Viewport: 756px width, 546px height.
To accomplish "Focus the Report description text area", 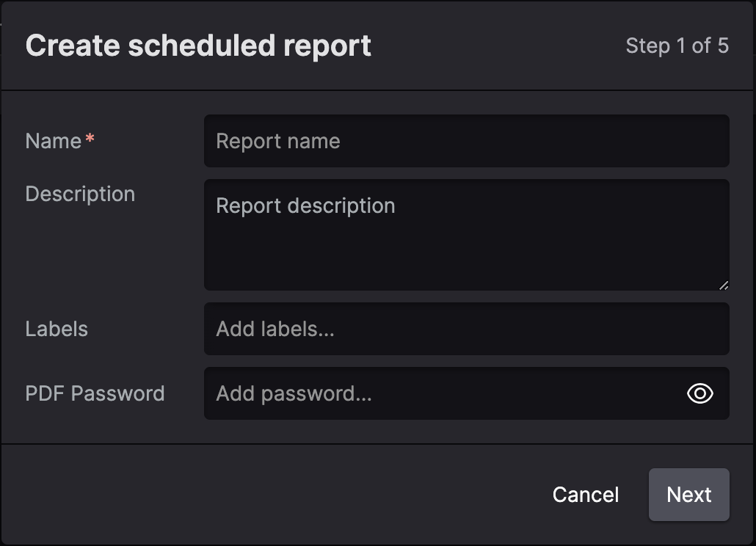I will (x=466, y=235).
